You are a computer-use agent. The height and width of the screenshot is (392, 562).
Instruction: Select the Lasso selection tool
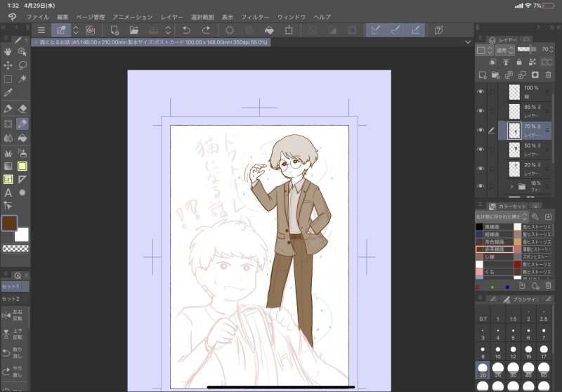tap(22, 65)
